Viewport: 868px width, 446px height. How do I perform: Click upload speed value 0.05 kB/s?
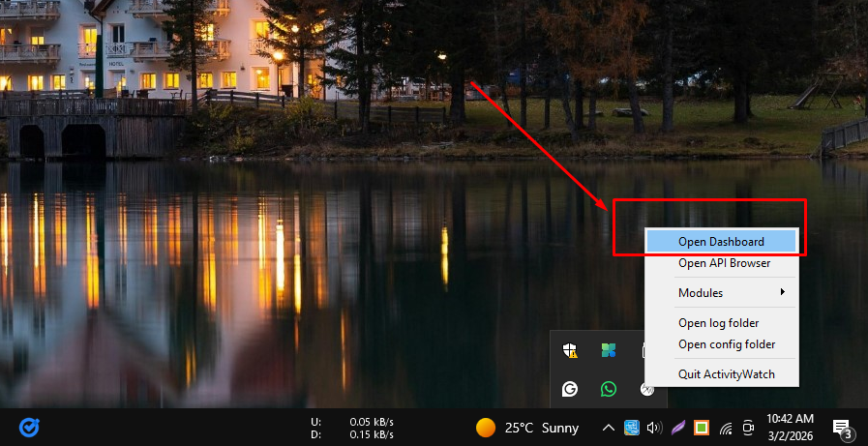pos(371,422)
